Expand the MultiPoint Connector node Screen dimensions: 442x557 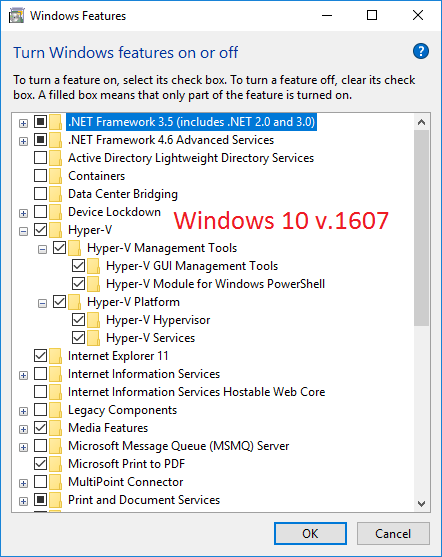click(x=23, y=483)
